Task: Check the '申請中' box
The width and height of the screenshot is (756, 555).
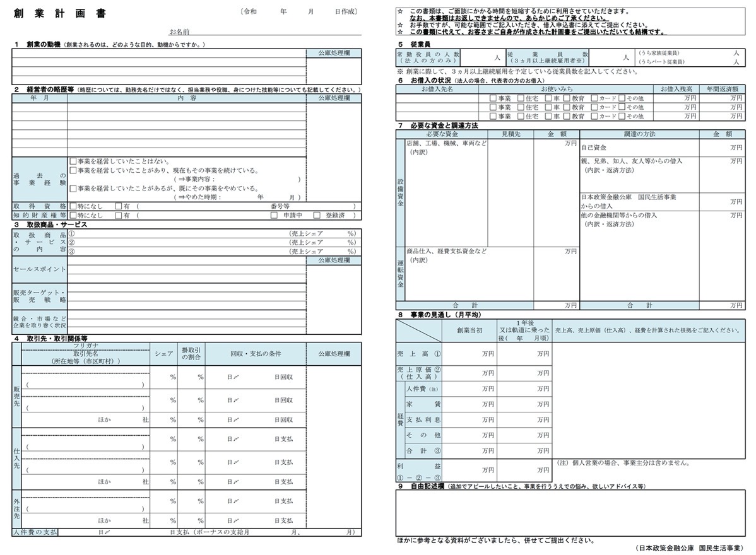Action: tap(274, 215)
